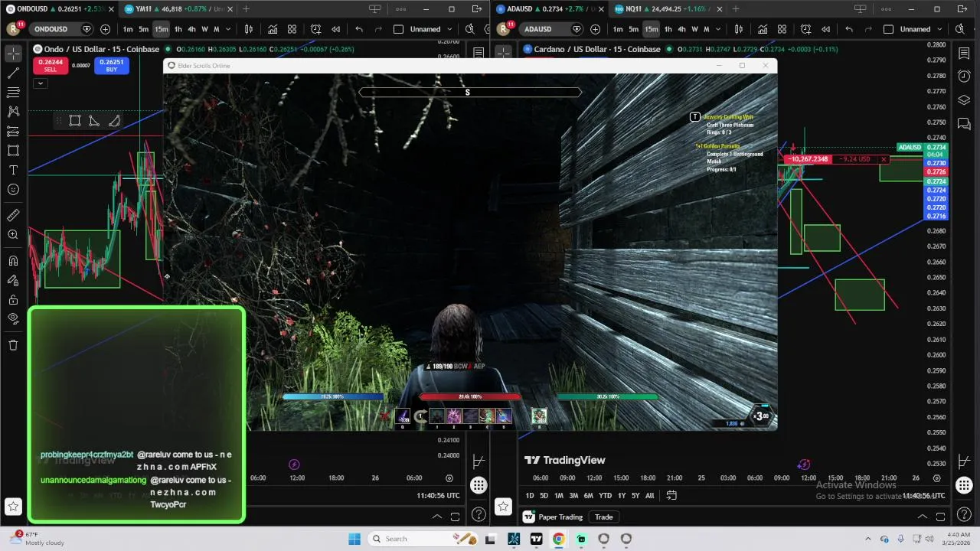Create an alert in the ONDOUSD window
The width and height of the screenshot is (980, 551).
tap(315, 29)
